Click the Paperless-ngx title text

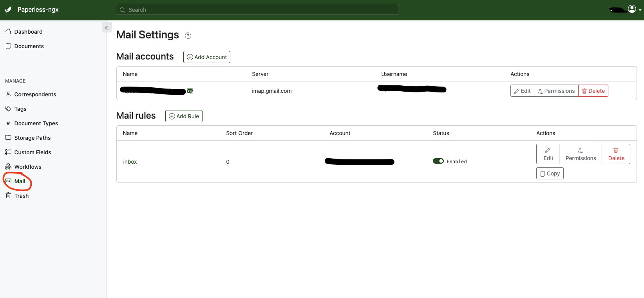[38, 9]
